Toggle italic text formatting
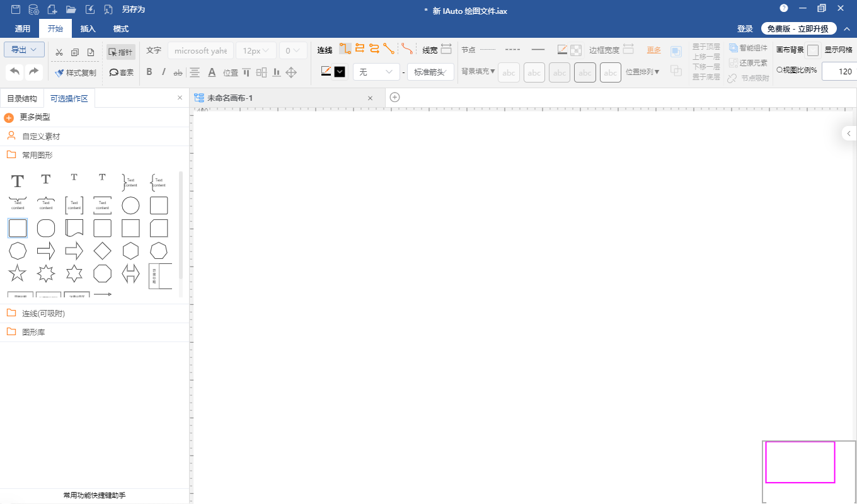 click(164, 72)
